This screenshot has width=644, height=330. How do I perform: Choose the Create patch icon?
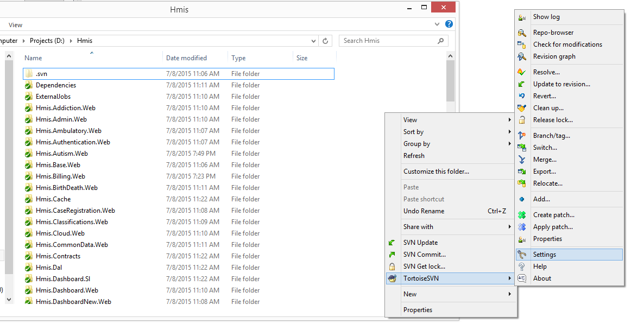click(x=522, y=215)
